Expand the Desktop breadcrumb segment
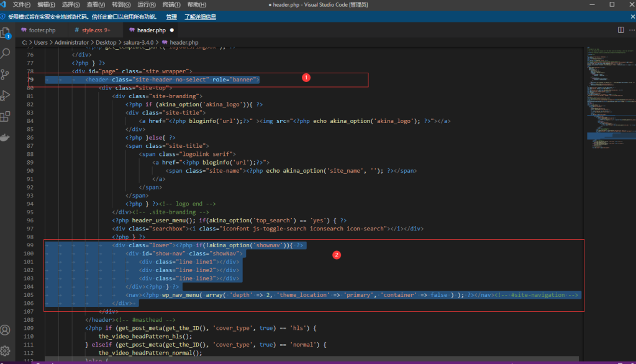This screenshot has height=364, width=636. click(x=106, y=42)
